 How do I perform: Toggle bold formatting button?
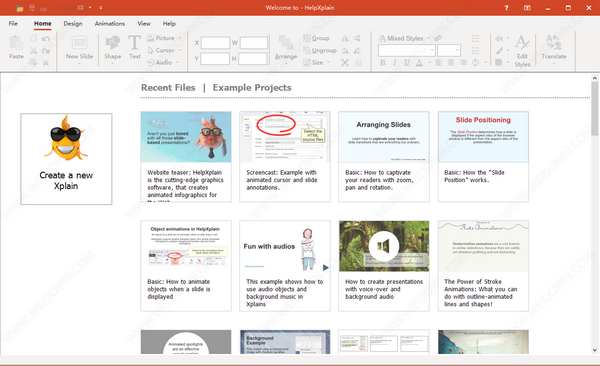click(x=383, y=62)
